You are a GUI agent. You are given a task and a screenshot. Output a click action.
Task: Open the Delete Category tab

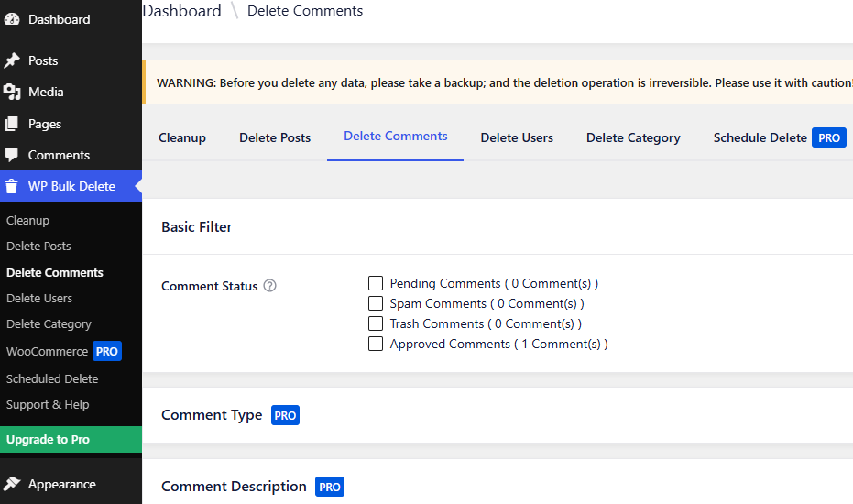[x=633, y=137]
